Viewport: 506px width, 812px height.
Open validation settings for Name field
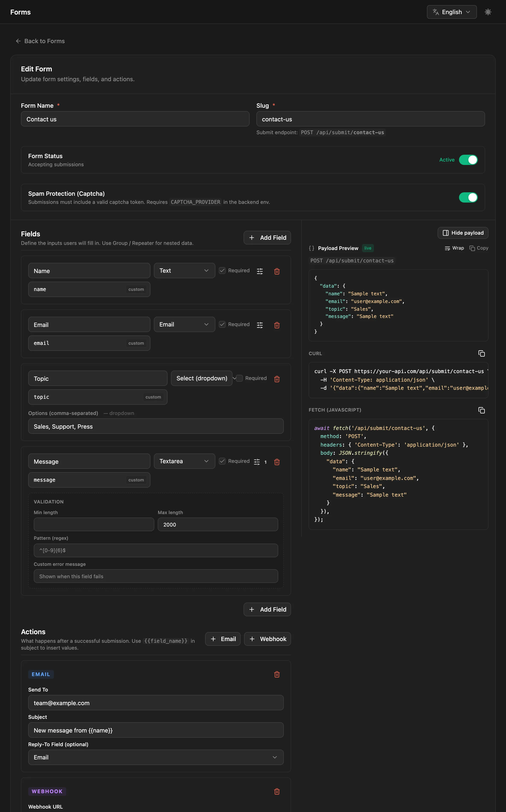click(260, 271)
